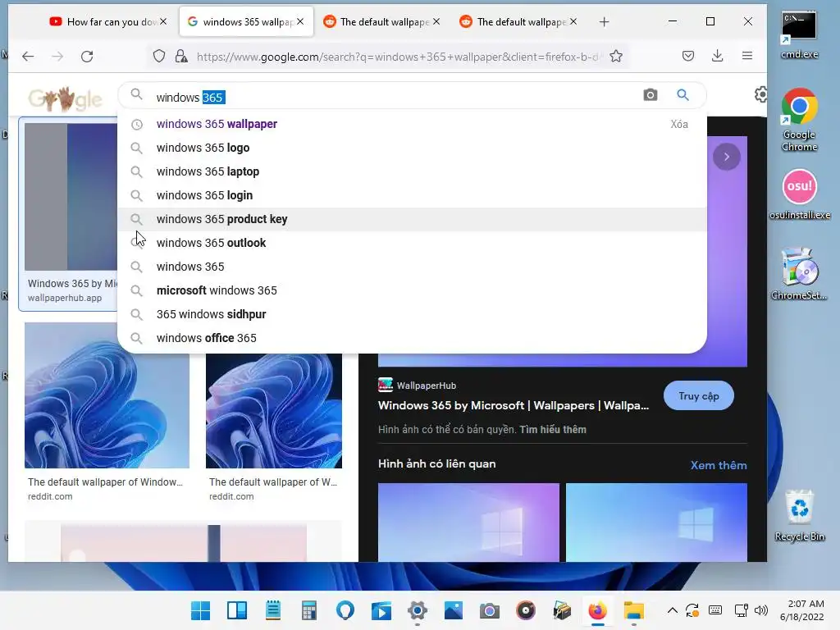Go back using Firefox back arrow
The width and height of the screenshot is (840, 630).
pyautogui.click(x=28, y=57)
